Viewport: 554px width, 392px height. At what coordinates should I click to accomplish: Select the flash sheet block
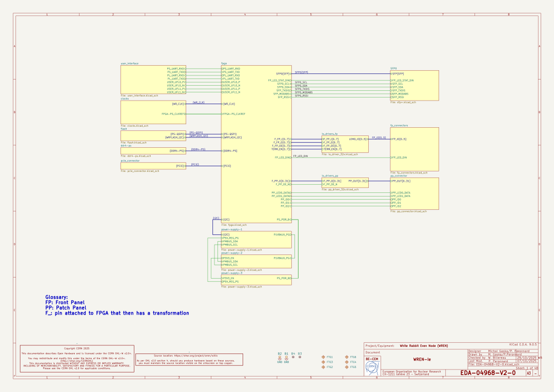[x=153, y=136]
